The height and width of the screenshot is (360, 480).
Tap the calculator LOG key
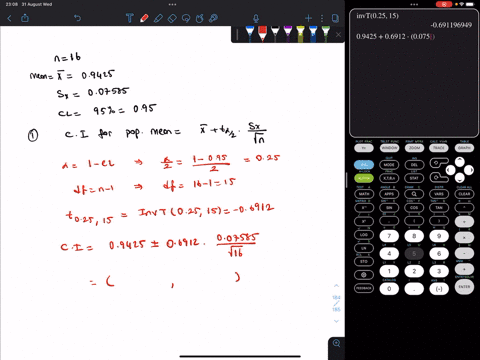point(364,235)
